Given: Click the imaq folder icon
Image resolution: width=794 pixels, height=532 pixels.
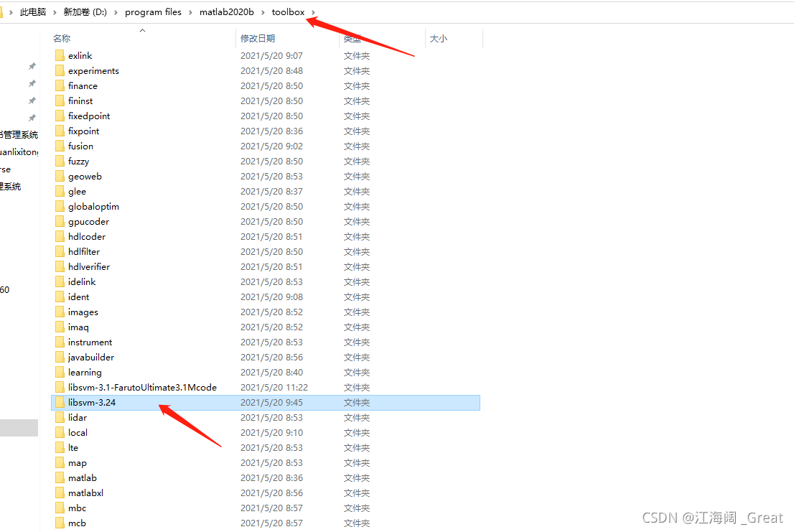Looking at the screenshot, I should point(60,327).
